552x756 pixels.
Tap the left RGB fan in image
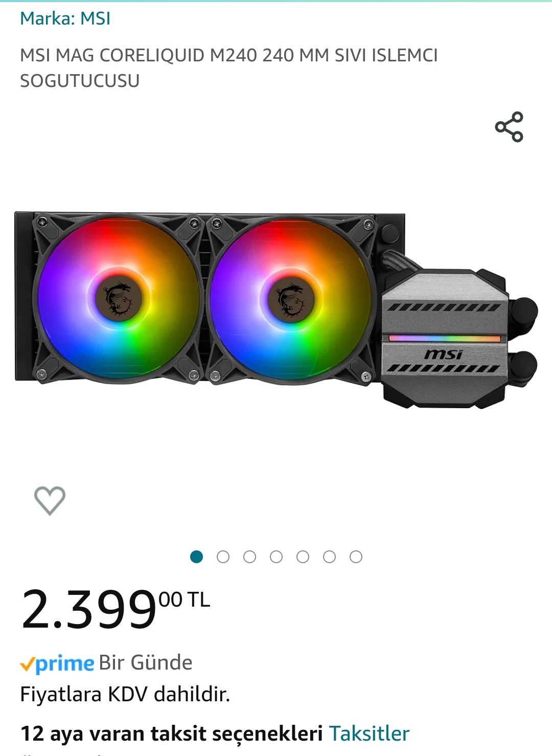(119, 298)
